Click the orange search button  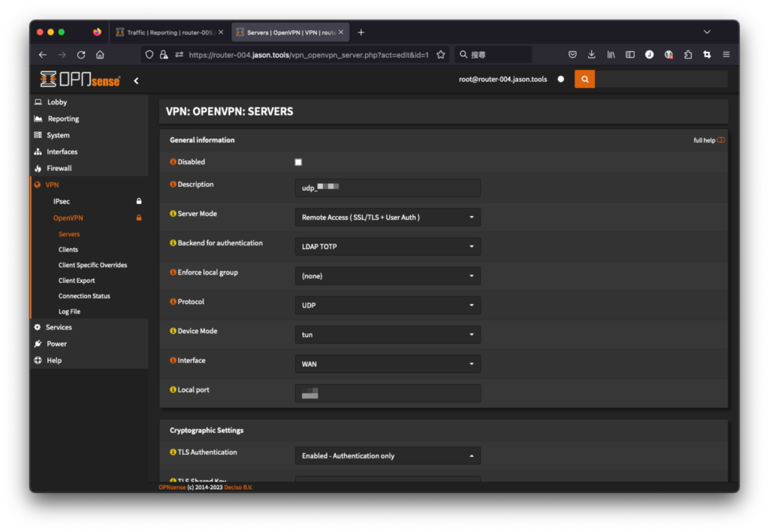pos(584,80)
